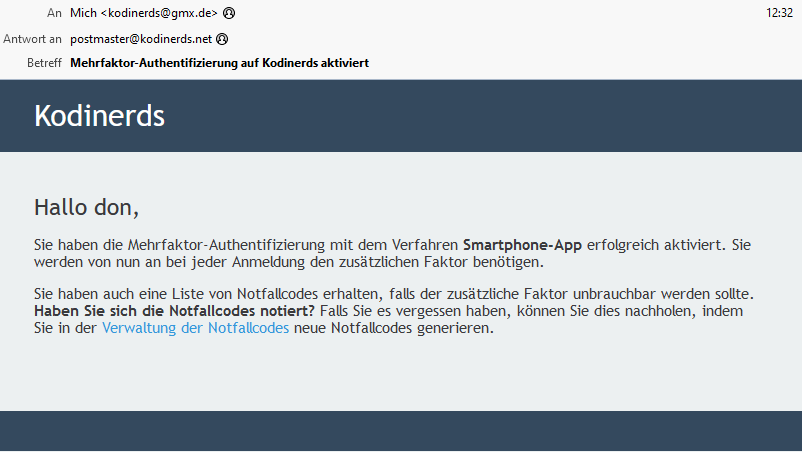Click the word Mehrfaktor-Authentifizierung in the first paragraph
This screenshot has height=452, width=802.
pyautogui.click(x=226, y=245)
